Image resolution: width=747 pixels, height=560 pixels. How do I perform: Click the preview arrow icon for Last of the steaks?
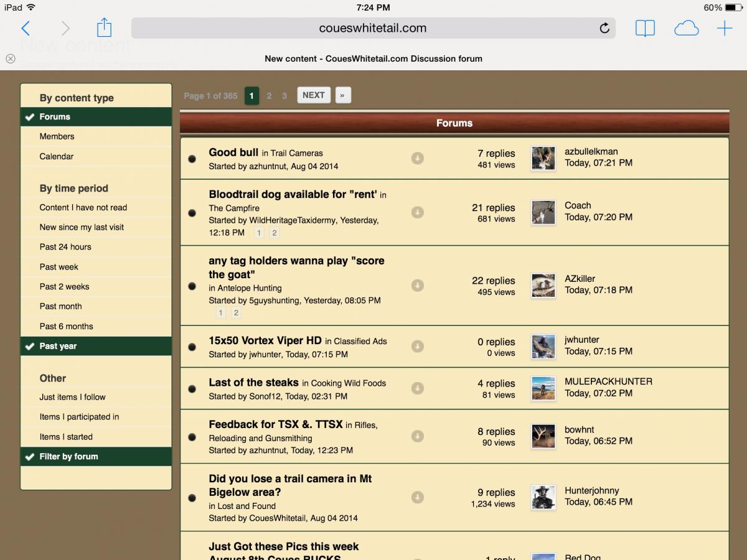click(418, 388)
